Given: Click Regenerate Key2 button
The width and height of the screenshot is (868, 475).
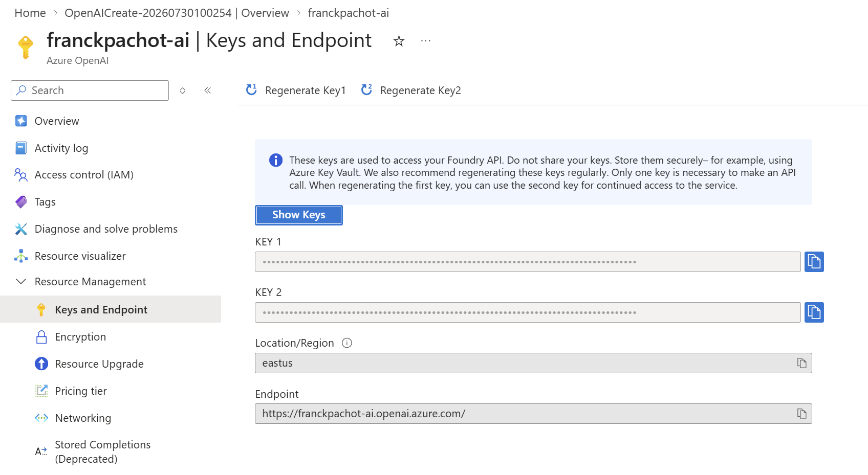Looking at the screenshot, I should [x=411, y=91].
